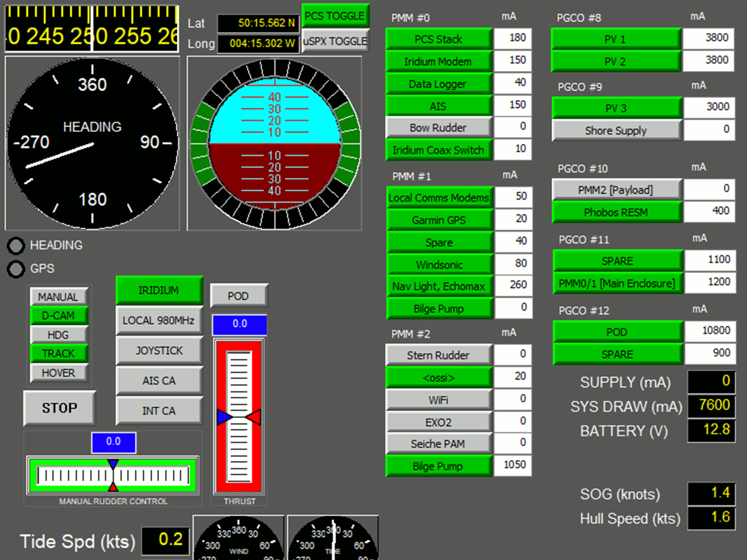Image resolution: width=747 pixels, height=560 pixels.
Task: Enable PMM2 [Payload] power
Action: [x=617, y=190]
